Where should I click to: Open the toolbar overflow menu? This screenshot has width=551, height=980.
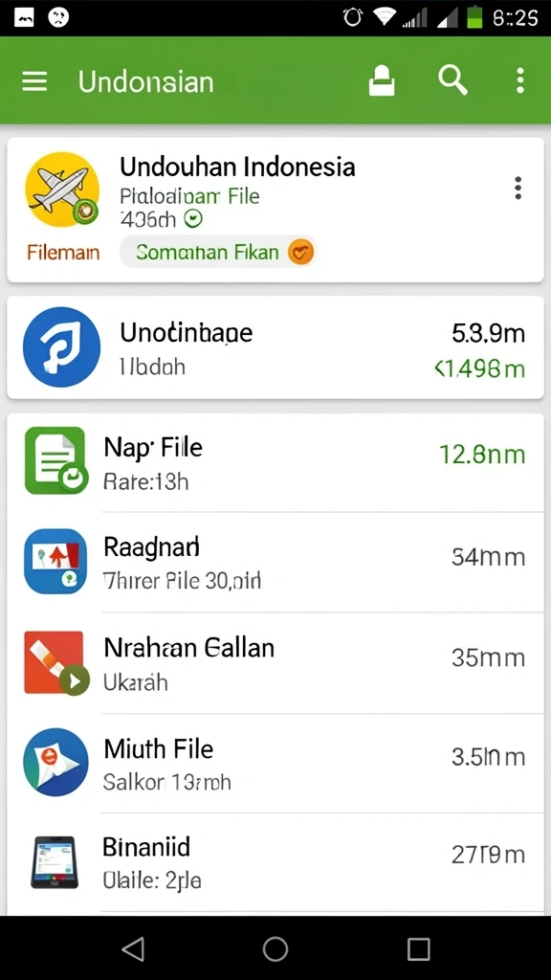click(519, 81)
